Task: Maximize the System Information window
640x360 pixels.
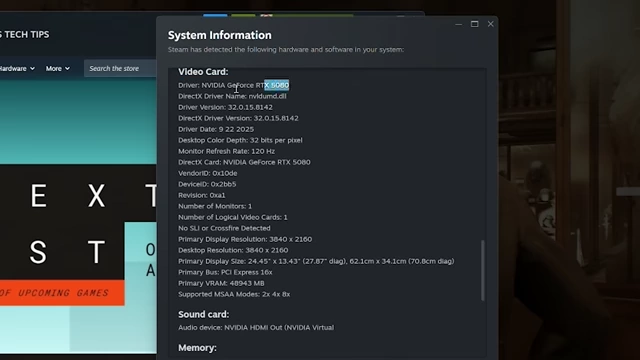Action: tap(474, 24)
